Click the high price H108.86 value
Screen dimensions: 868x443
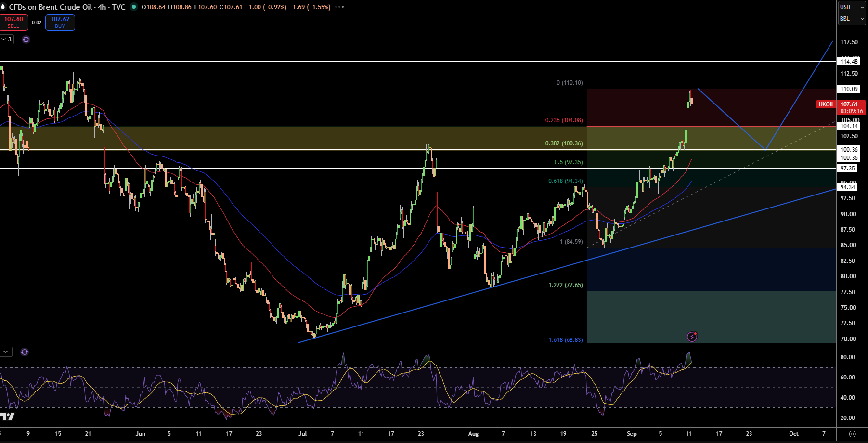[x=180, y=7]
